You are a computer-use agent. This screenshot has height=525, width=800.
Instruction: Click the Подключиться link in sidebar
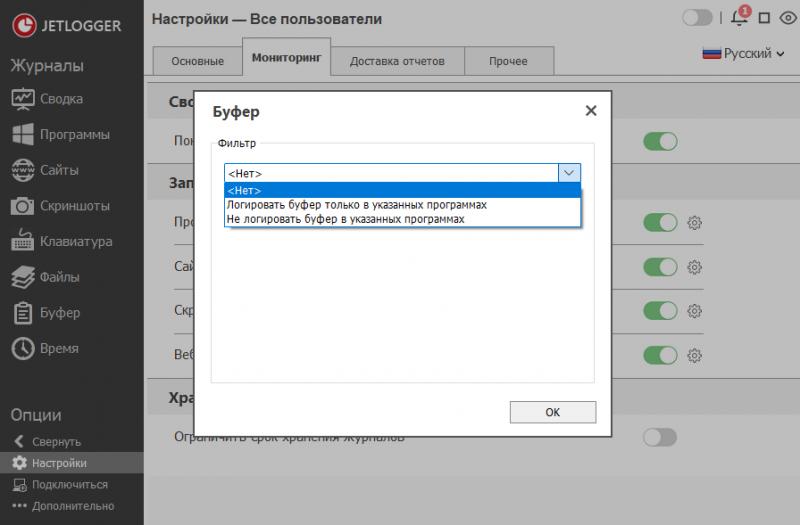[69, 484]
